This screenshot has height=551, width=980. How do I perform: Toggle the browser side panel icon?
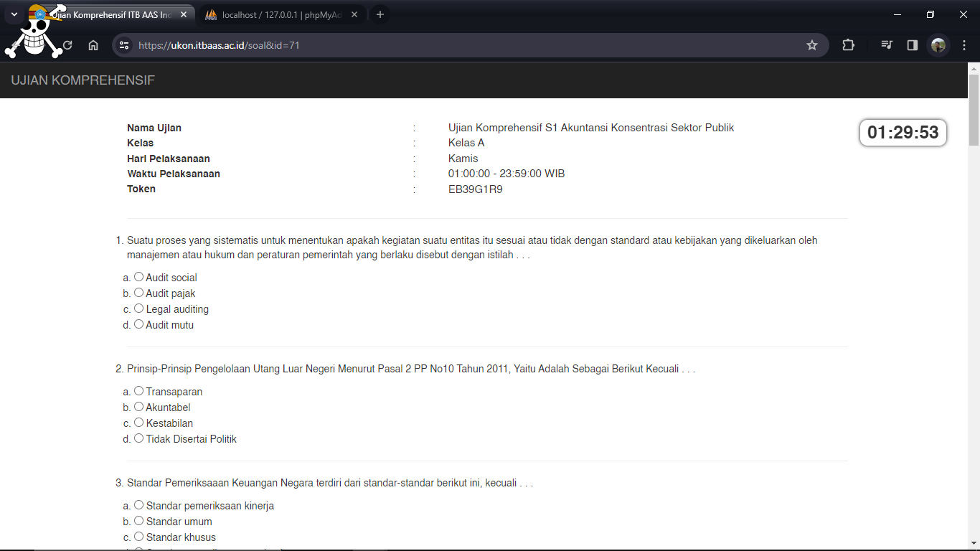pos(913,45)
